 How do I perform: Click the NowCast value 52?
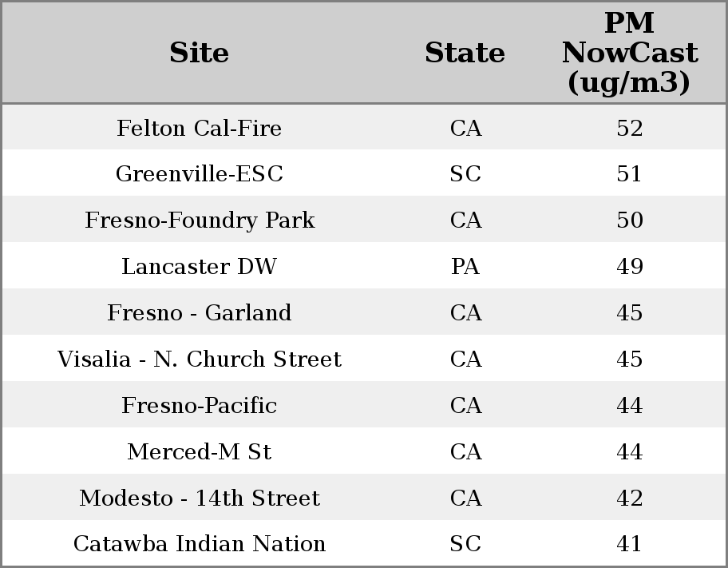point(629,128)
